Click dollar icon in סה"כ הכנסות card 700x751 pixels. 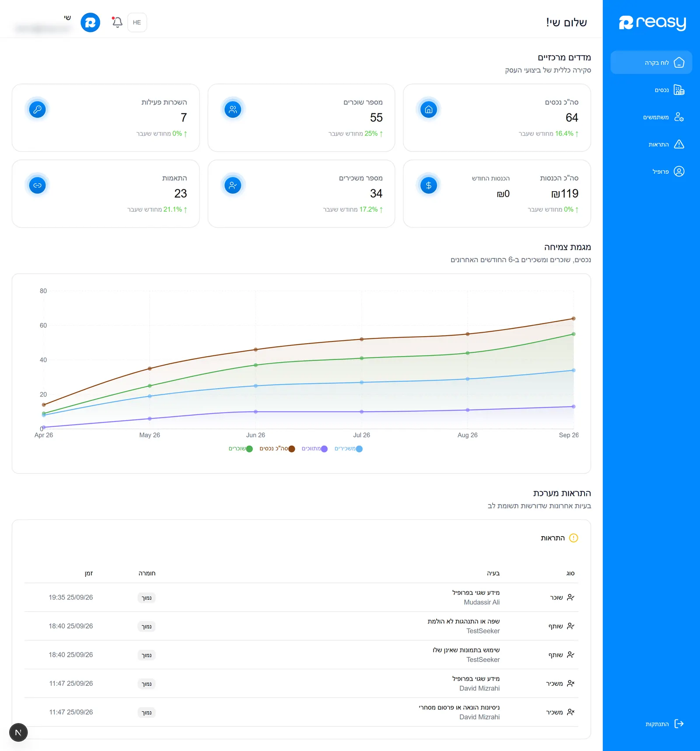pos(429,186)
